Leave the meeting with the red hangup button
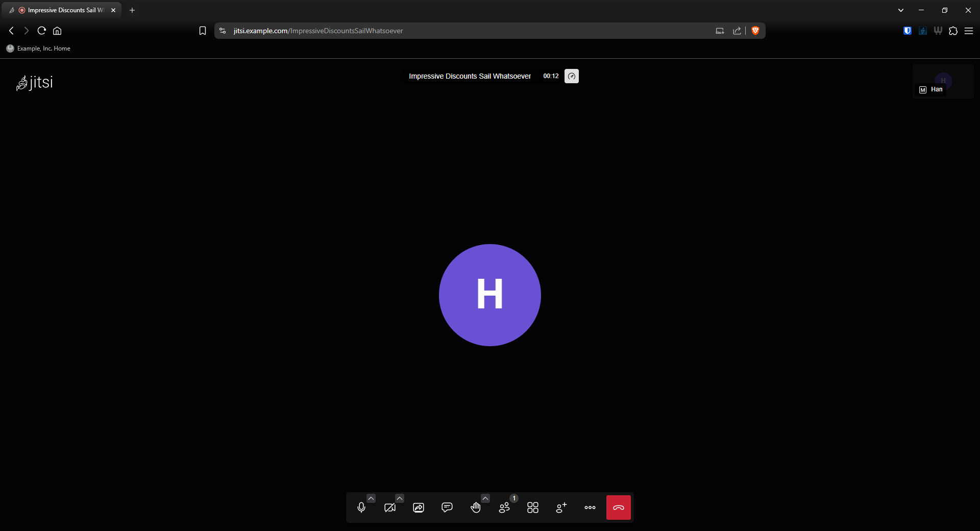Viewport: 980px width, 531px height. point(619,508)
